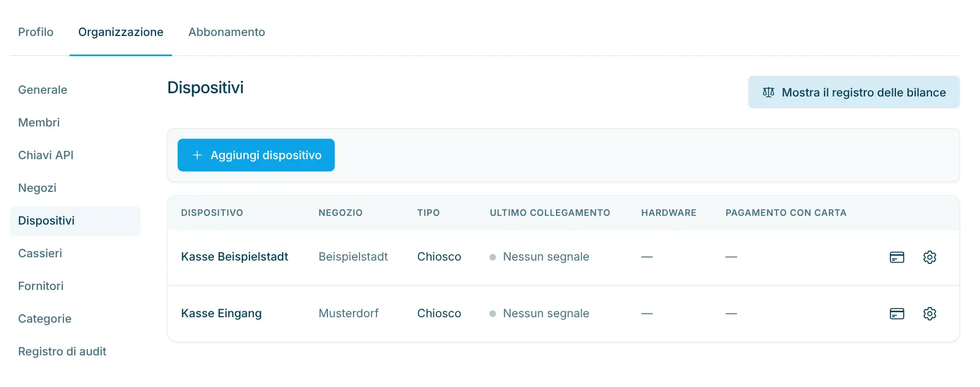This screenshot has width=980, height=387.
Task: Switch to the Profilo tab
Action: (x=35, y=32)
